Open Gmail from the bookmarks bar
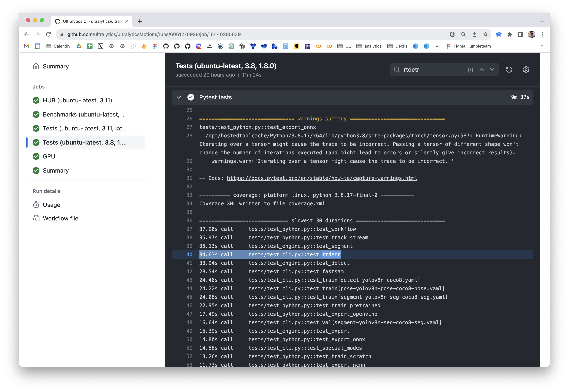 26,46
